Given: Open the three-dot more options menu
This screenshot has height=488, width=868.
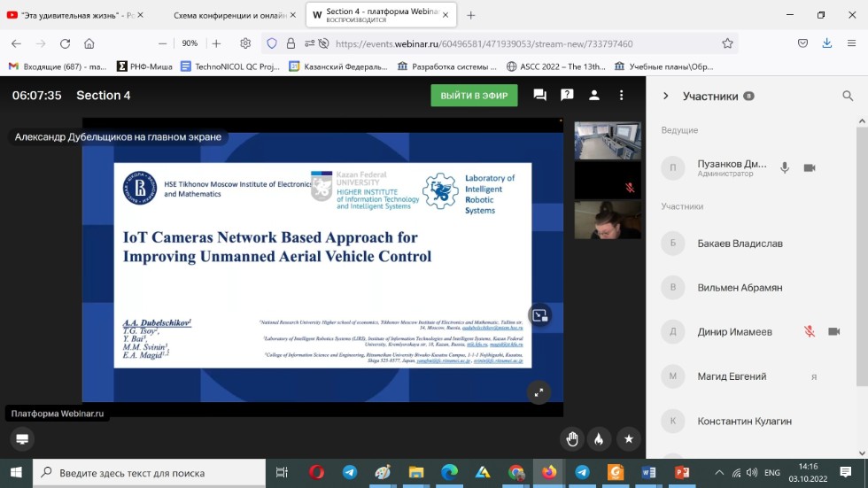Looking at the screenshot, I should pos(622,96).
